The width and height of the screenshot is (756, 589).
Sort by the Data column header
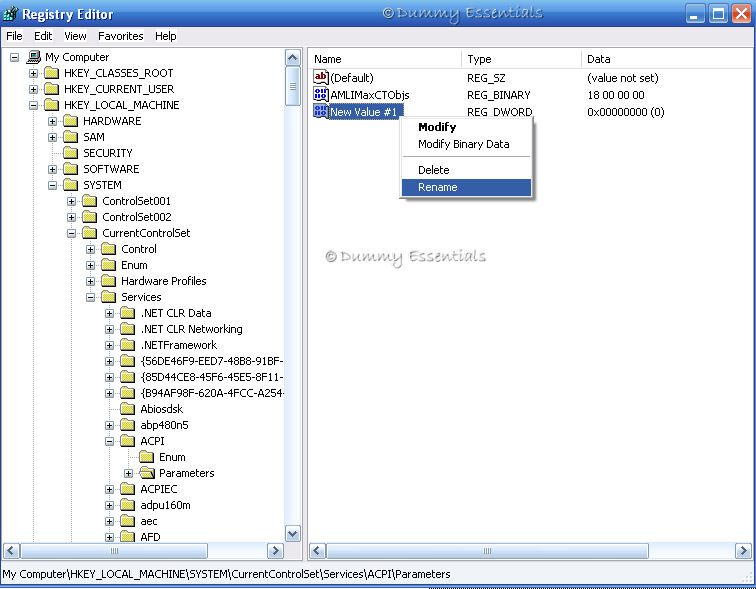668,59
